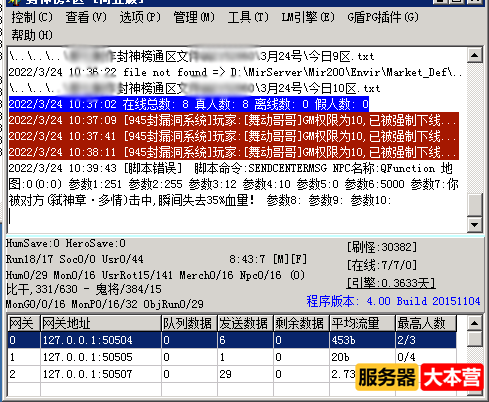489x402 pixels.
Task: Click the [在线:7/7/0] status text
Action: 382,265
